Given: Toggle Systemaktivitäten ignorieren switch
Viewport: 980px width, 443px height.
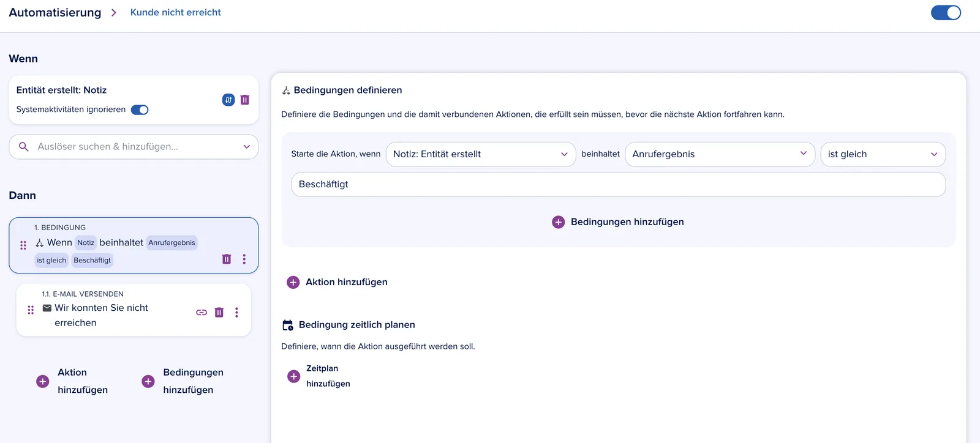Looking at the screenshot, I should pyautogui.click(x=140, y=110).
